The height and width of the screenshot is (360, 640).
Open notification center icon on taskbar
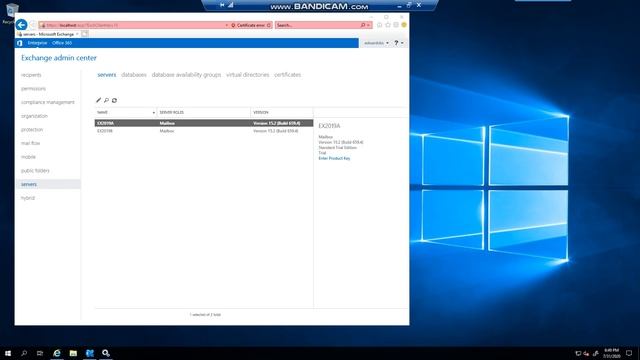629,353
